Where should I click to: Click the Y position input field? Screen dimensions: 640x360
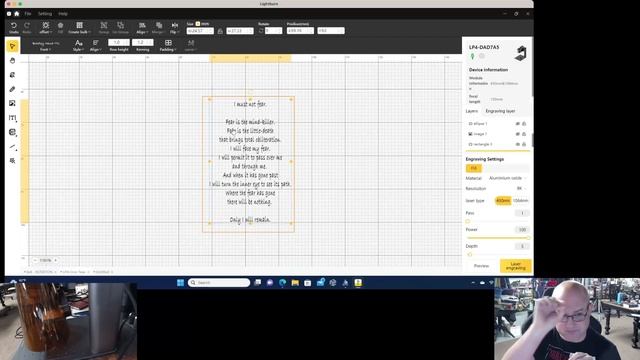(331, 31)
